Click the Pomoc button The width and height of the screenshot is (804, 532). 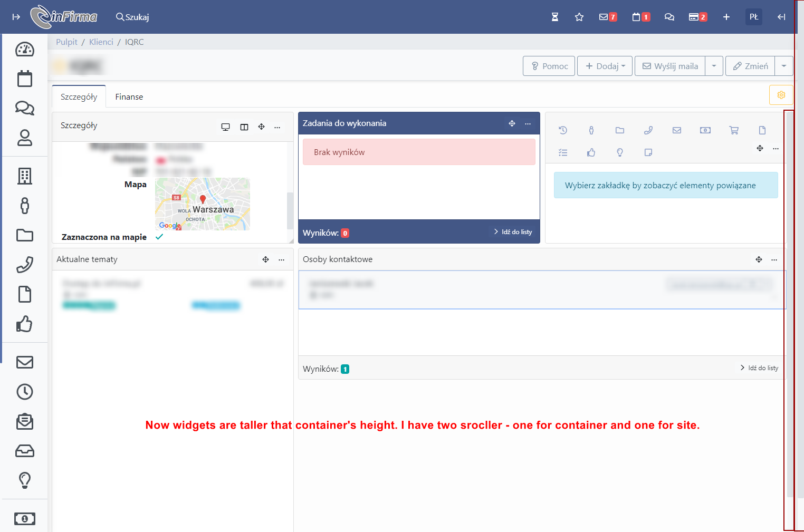point(549,66)
